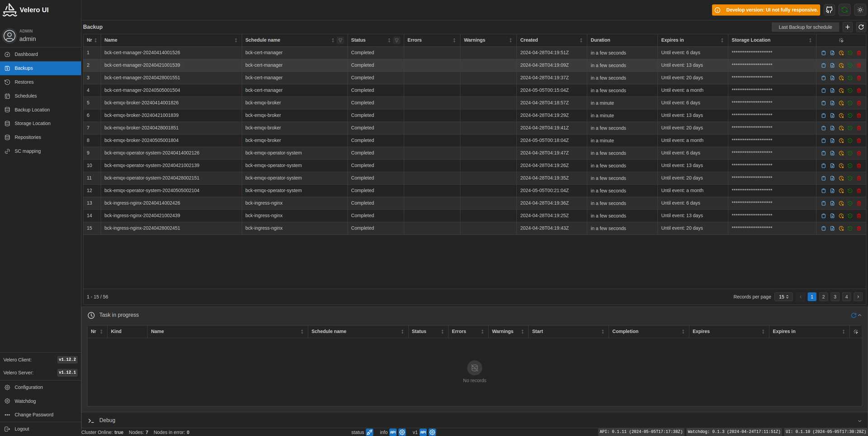The width and height of the screenshot is (868, 436).
Task: Click Velero Server version v1.12.1 badge
Action: click(x=67, y=373)
